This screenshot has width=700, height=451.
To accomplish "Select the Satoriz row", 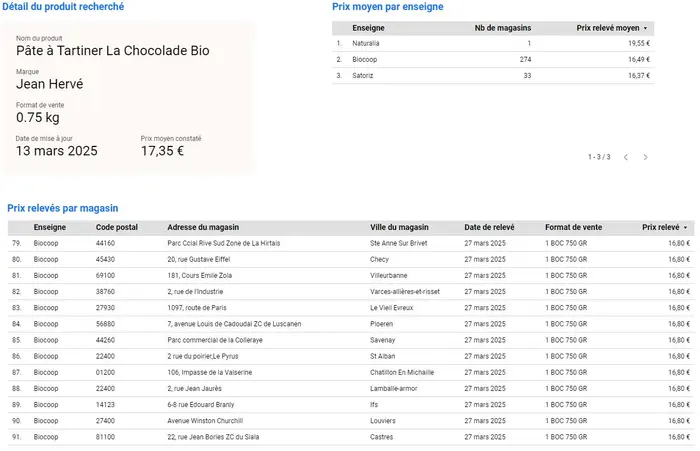I will (493, 75).
